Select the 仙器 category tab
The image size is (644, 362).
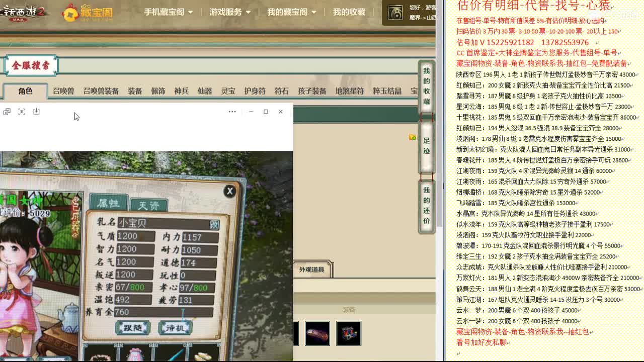pos(205,91)
